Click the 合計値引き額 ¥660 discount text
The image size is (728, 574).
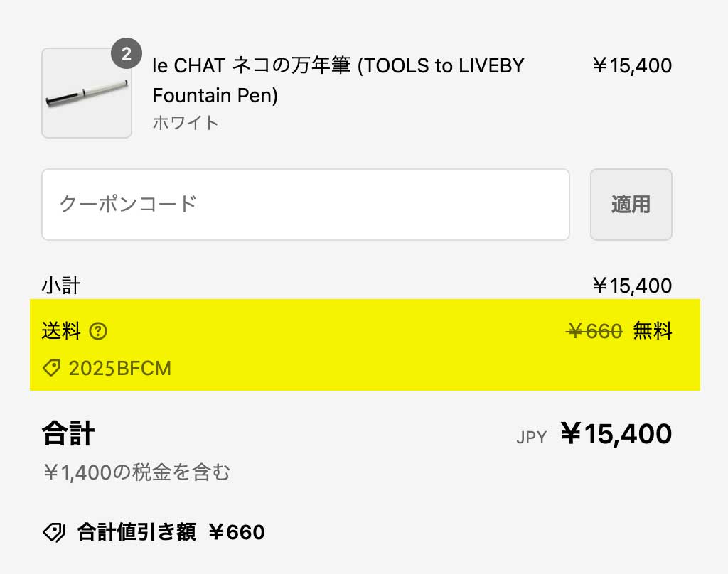(x=171, y=532)
